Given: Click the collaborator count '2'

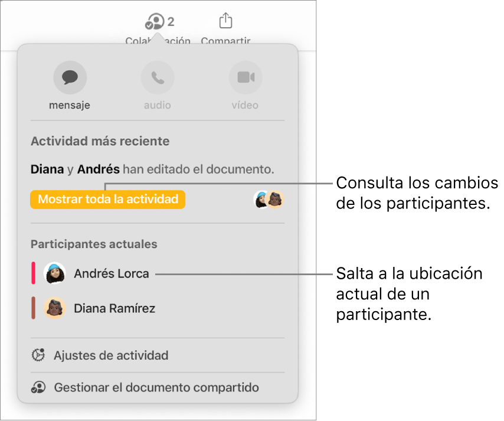Looking at the screenshot, I should [x=171, y=22].
